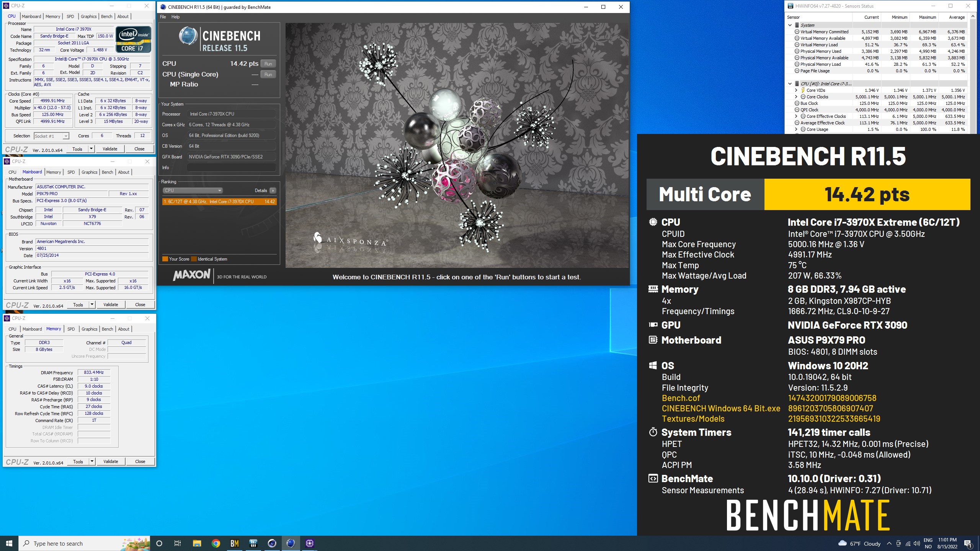Viewport: 980px width, 551px height.
Task: Open BenchMate from the taskbar
Action: click(235, 543)
